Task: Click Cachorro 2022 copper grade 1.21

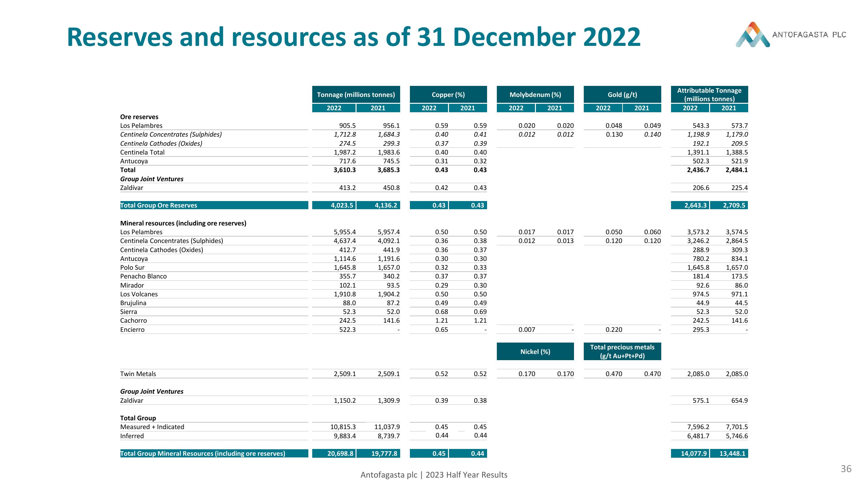Action: (441, 321)
